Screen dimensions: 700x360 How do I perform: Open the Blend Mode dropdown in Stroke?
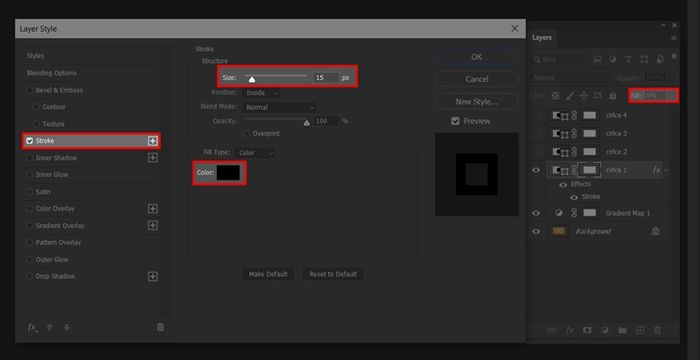(279, 108)
